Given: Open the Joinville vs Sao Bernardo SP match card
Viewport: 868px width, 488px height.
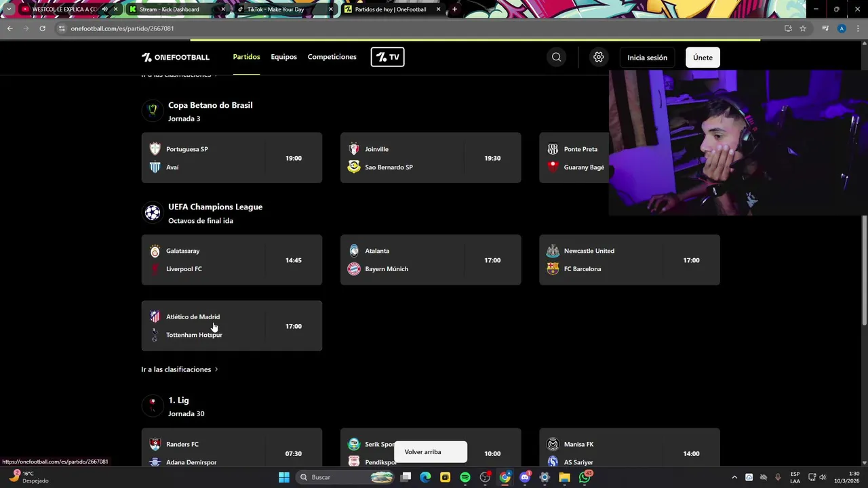Looking at the screenshot, I should tap(431, 158).
